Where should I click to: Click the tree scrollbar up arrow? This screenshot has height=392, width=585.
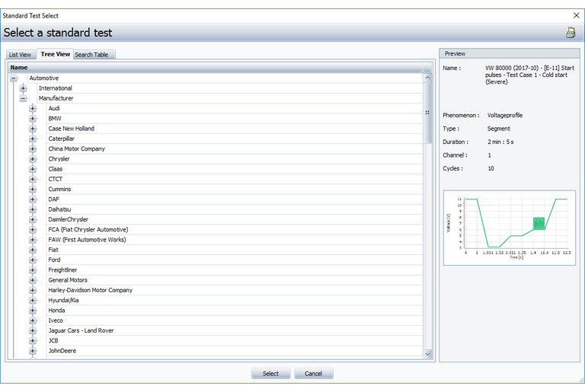[x=427, y=78]
